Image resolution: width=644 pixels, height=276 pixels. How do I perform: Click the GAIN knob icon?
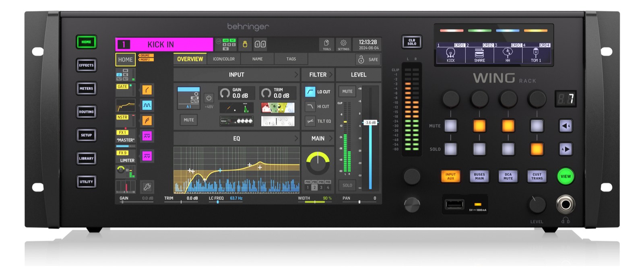click(x=225, y=93)
